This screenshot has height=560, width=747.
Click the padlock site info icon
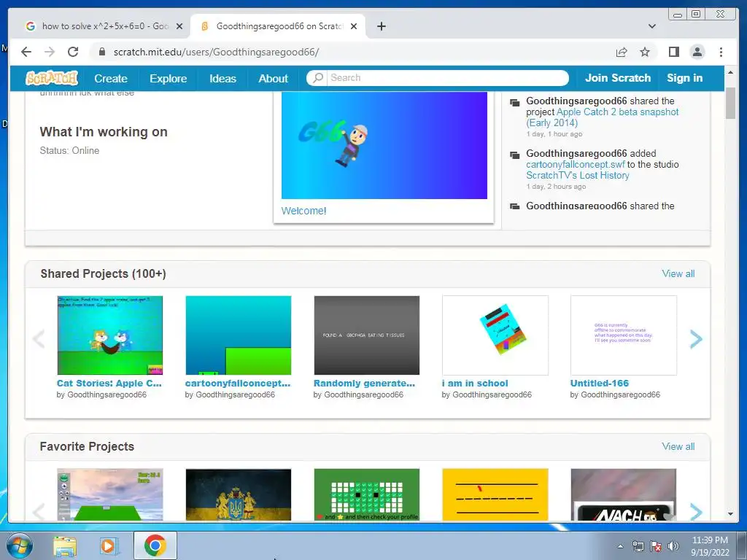pos(101,52)
